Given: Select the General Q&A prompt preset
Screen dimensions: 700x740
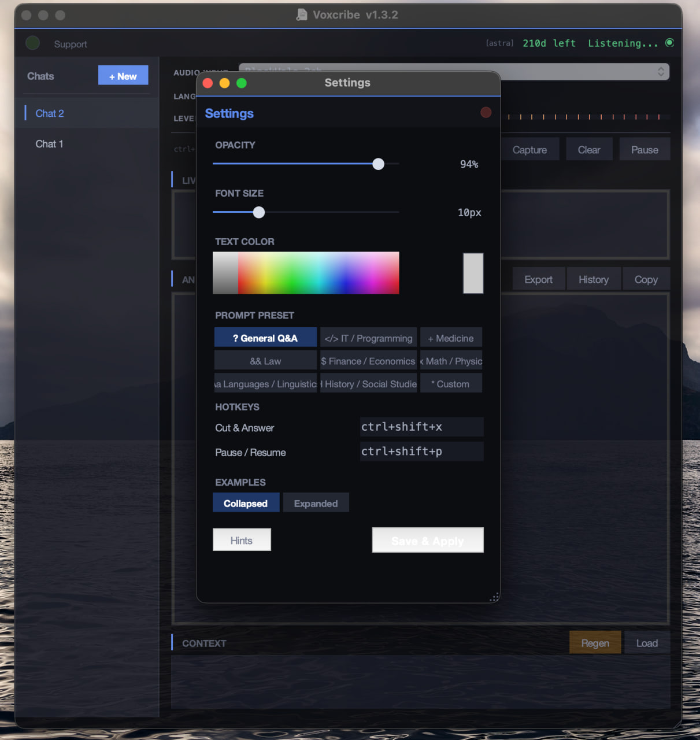Looking at the screenshot, I should (265, 338).
